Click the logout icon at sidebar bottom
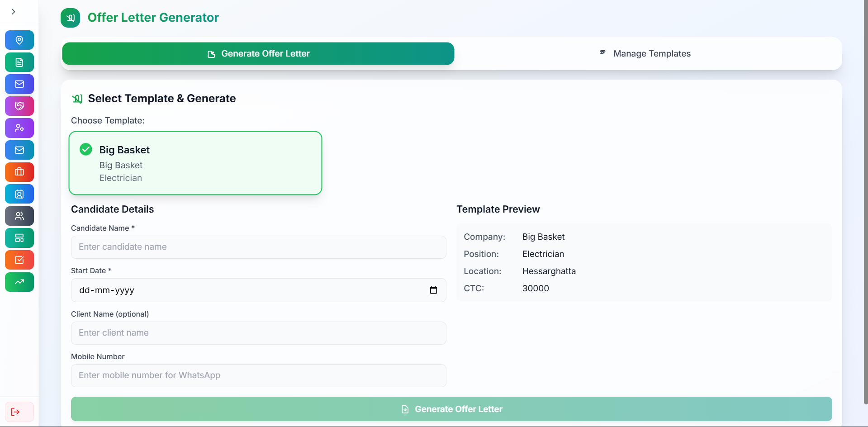Screen dimensions: 868x427 click(x=16, y=412)
